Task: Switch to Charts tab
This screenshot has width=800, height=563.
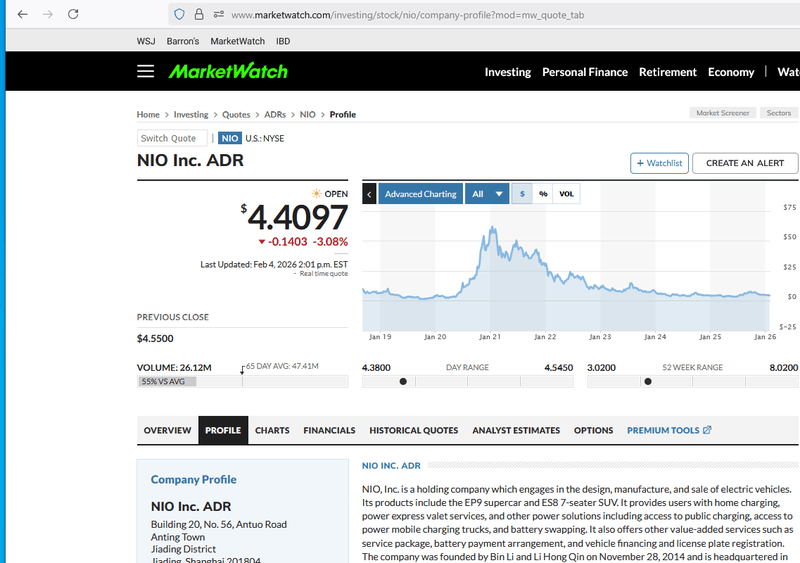Action: tap(272, 430)
